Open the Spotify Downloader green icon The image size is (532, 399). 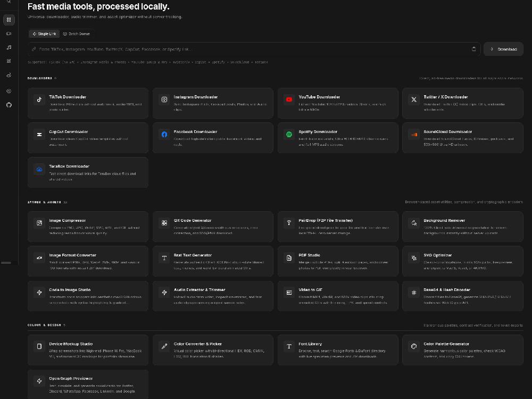point(289,135)
